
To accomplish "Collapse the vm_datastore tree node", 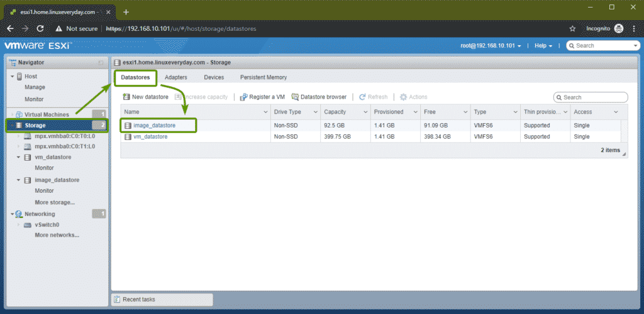I will 19,158.
